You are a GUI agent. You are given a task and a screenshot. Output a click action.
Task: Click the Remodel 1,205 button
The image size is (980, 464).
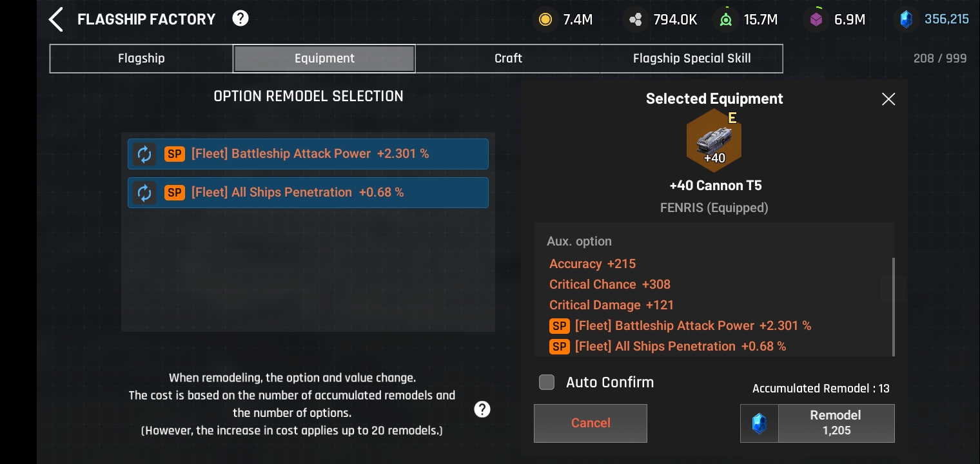click(x=836, y=423)
